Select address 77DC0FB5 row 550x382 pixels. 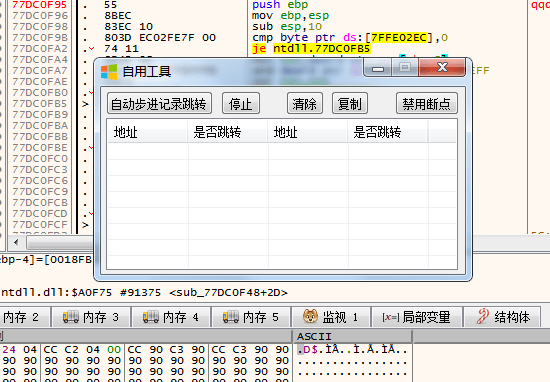[x=40, y=103]
